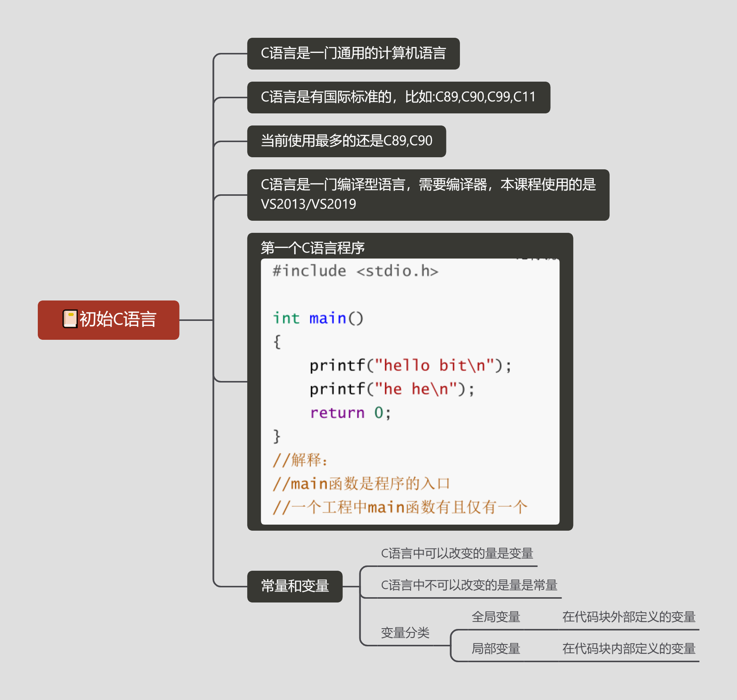Image resolution: width=737 pixels, height=700 pixels.
Task: Click the main函数是程序的入口 comment line
Action: pos(361,484)
